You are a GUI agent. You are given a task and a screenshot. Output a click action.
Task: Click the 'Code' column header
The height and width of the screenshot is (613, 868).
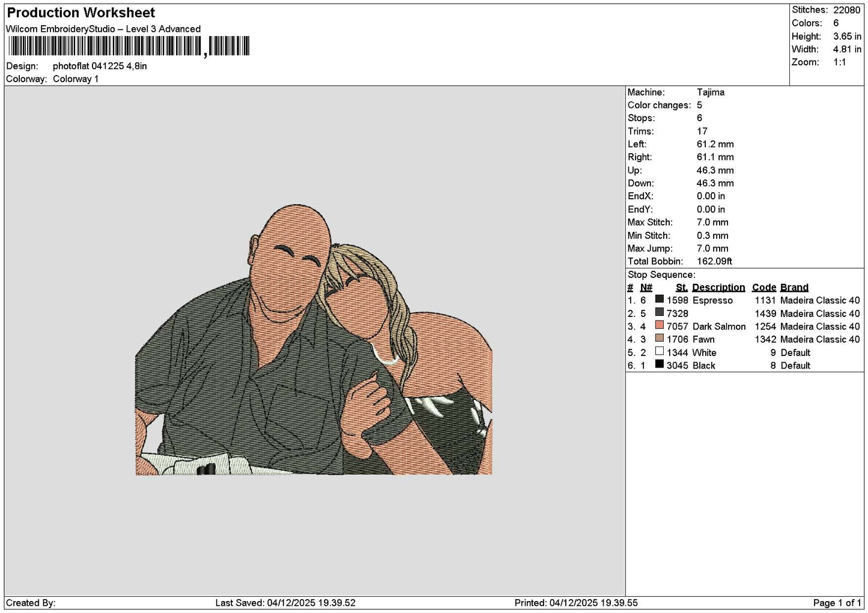764,288
